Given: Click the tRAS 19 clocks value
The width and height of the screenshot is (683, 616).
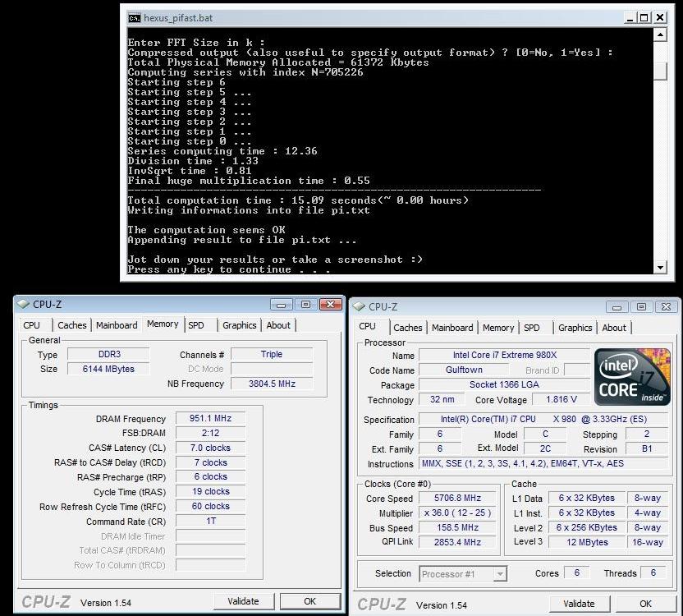Looking at the screenshot, I should coord(211,491).
